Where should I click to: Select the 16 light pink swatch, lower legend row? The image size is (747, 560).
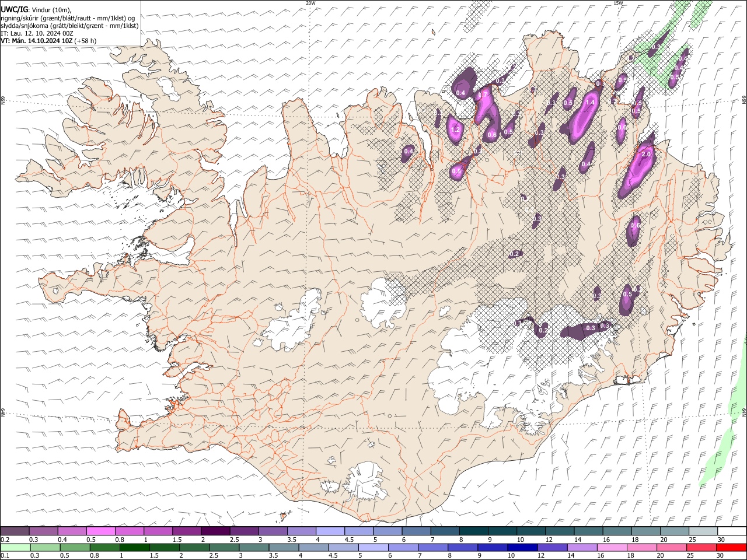pos(611,547)
